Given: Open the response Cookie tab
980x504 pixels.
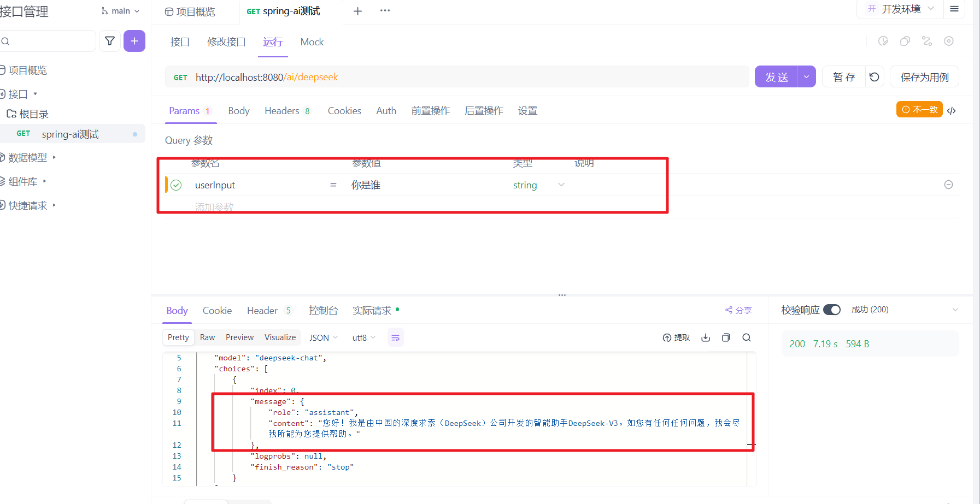Looking at the screenshot, I should click(x=217, y=311).
